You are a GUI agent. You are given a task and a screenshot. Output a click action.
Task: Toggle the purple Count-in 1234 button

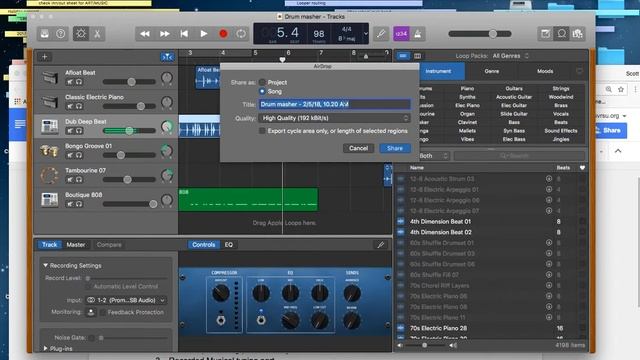click(401, 34)
